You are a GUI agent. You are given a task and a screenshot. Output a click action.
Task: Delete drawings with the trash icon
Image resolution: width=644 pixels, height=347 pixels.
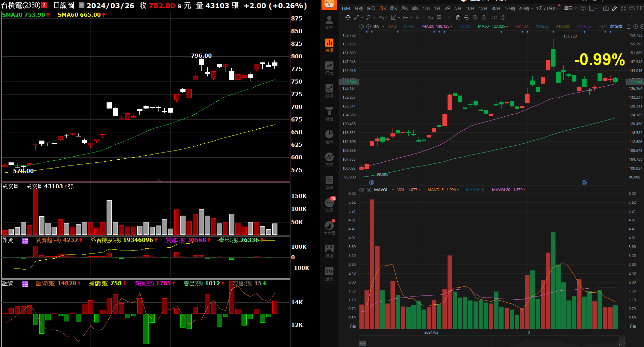coord(484,17)
